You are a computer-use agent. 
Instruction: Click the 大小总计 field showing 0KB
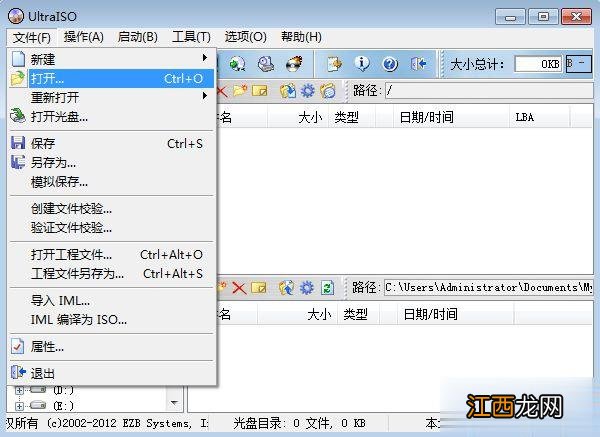[x=538, y=64]
